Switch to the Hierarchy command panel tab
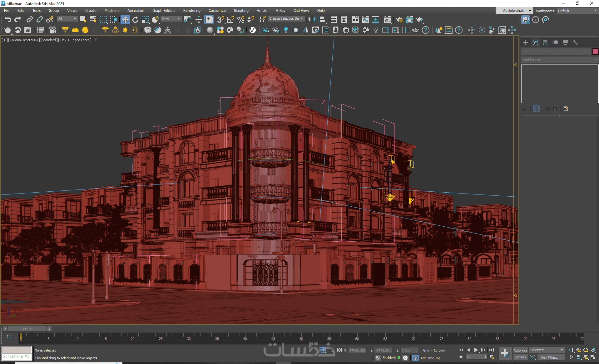 coord(545,42)
